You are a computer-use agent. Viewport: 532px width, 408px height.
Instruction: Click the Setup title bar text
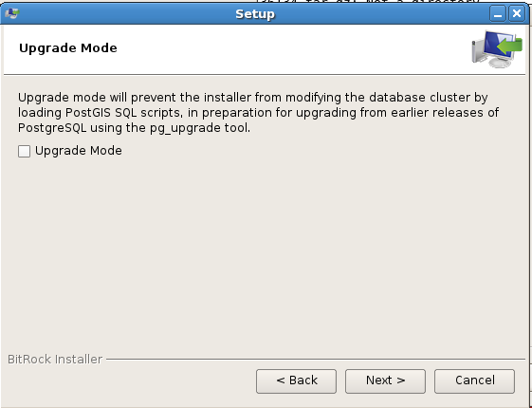coord(255,14)
